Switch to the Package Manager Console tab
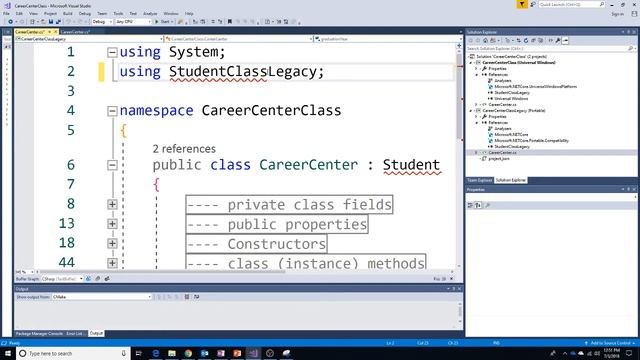640x360 pixels. click(x=39, y=333)
